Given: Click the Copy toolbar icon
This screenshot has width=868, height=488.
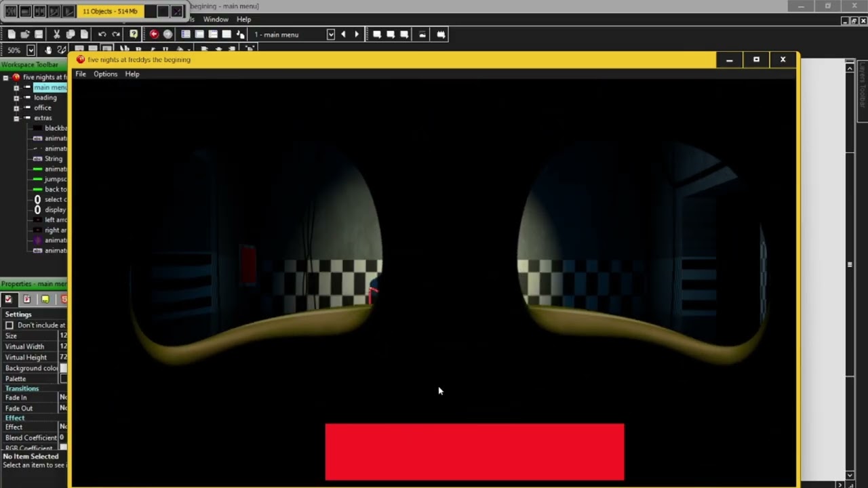Looking at the screenshot, I should click(x=71, y=35).
